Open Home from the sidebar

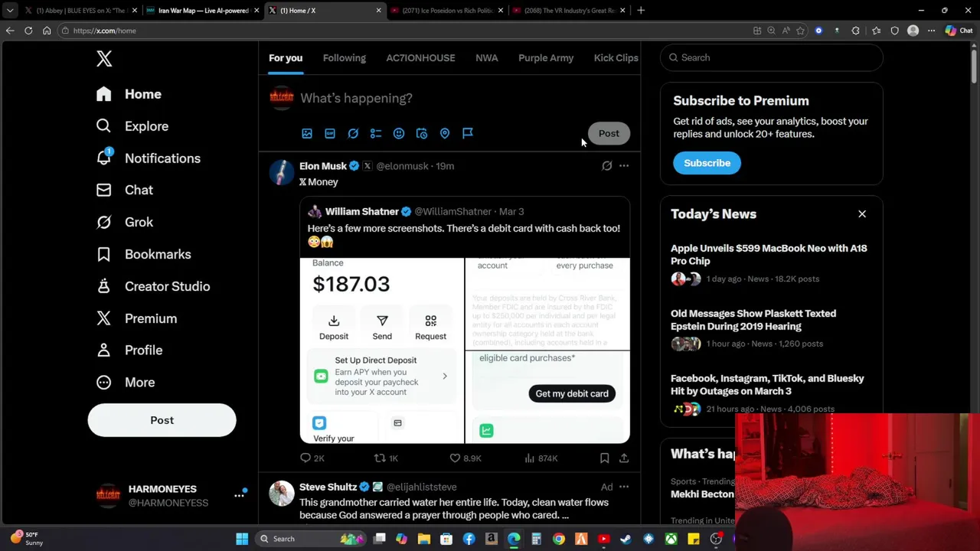pos(129,94)
